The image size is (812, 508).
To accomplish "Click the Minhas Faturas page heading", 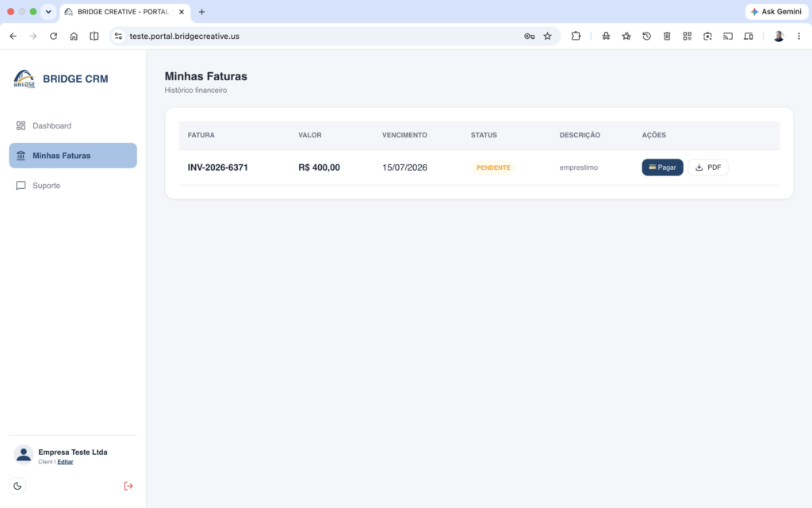I will coord(205,76).
